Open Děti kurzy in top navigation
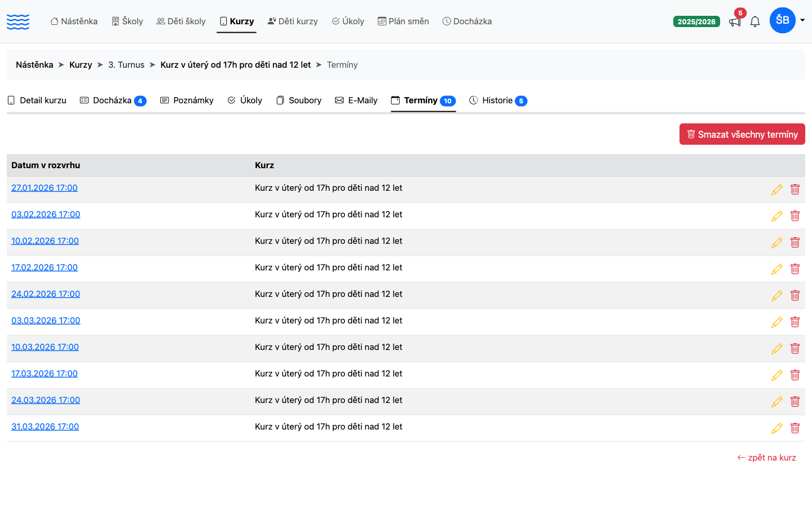Image resolution: width=812 pixels, height=508 pixels. [293, 21]
